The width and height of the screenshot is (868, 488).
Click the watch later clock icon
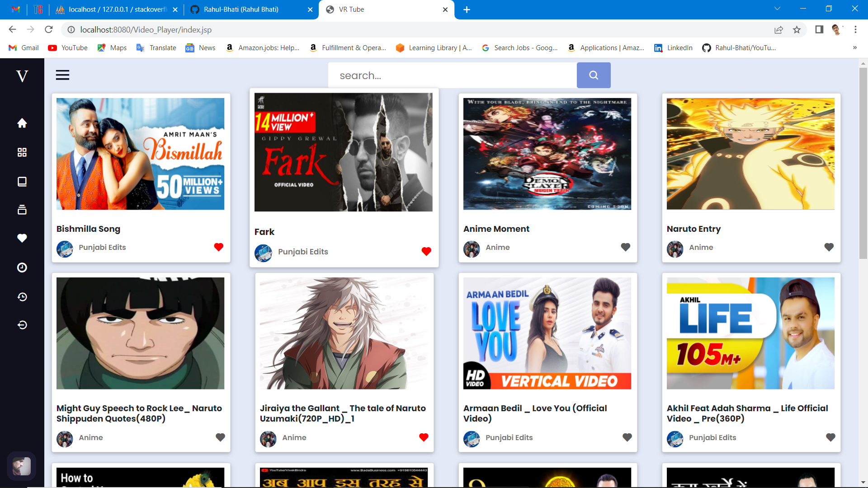pyautogui.click(x=22, y=267)
